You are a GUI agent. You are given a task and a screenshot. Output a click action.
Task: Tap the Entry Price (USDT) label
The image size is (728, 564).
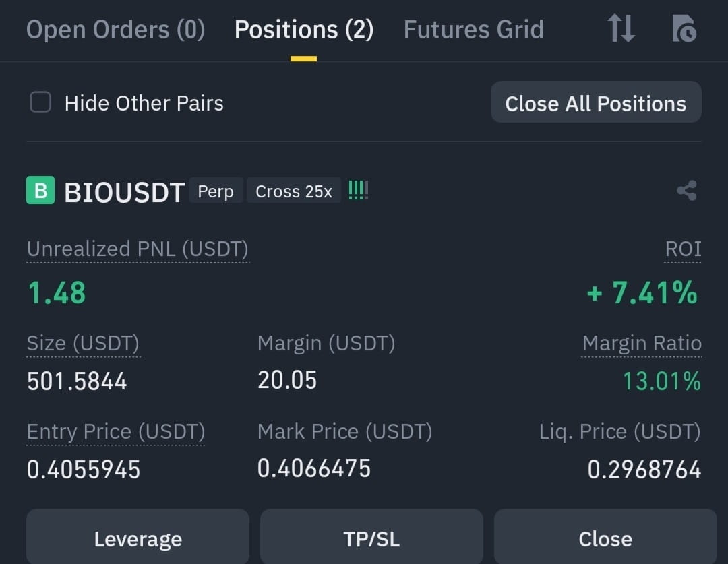pyautogui.click(x=116, y=432)
